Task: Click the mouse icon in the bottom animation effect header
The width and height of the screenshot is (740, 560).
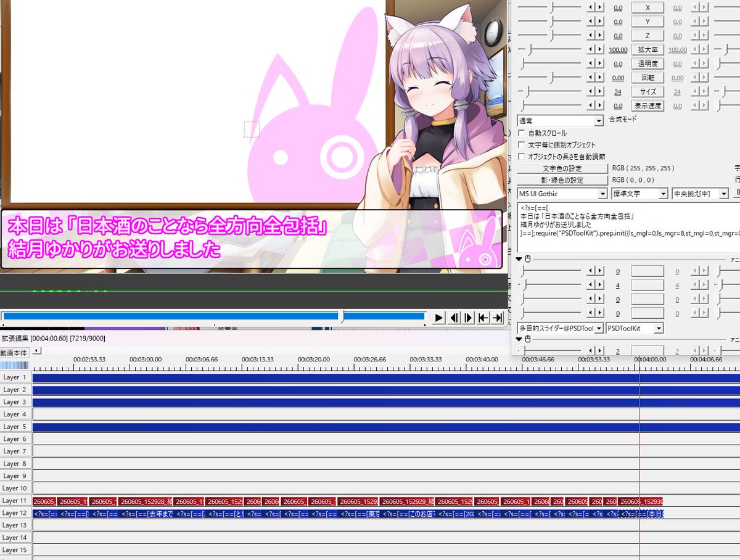Action: tap(528, 339)
